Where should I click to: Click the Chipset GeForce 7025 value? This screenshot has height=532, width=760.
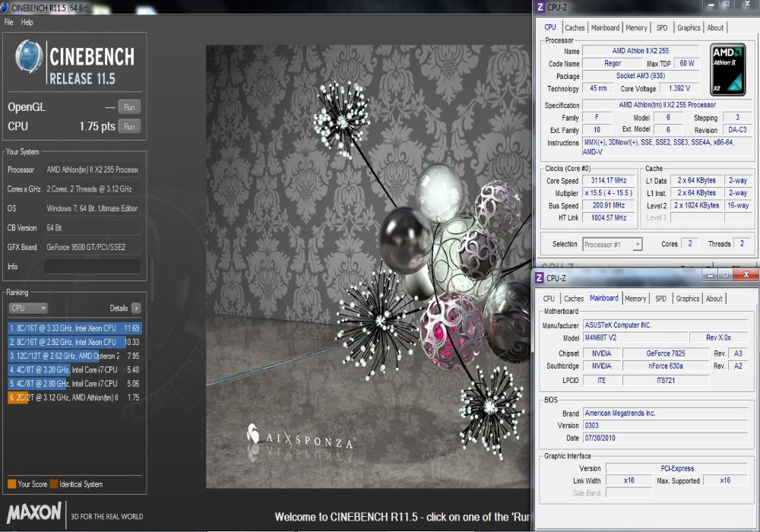point(666,353)
